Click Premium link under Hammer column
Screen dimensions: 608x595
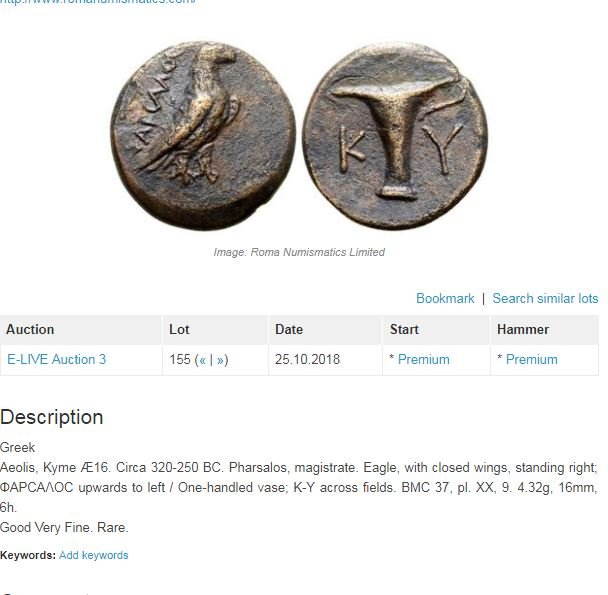click(532, 360)
